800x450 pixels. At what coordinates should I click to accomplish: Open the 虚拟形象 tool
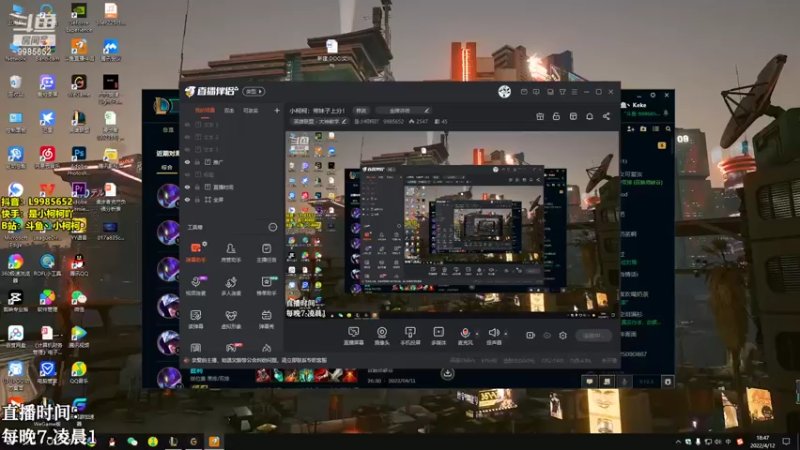pyautogui.click(x=231, y=319)
